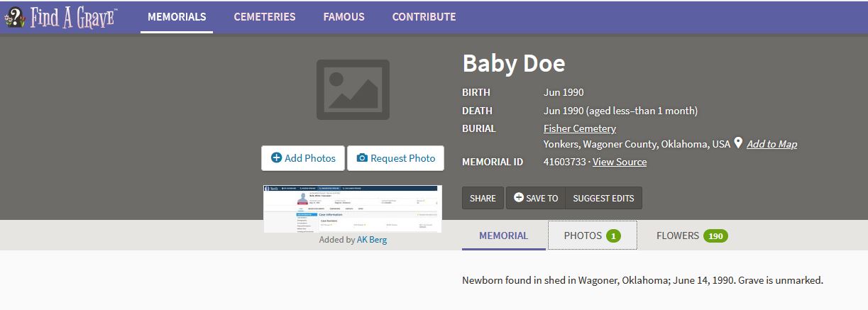This screenshot has height=310, width=868.
Task: Click the camera icon on Request Photo
Action: [x=362, y=158]
